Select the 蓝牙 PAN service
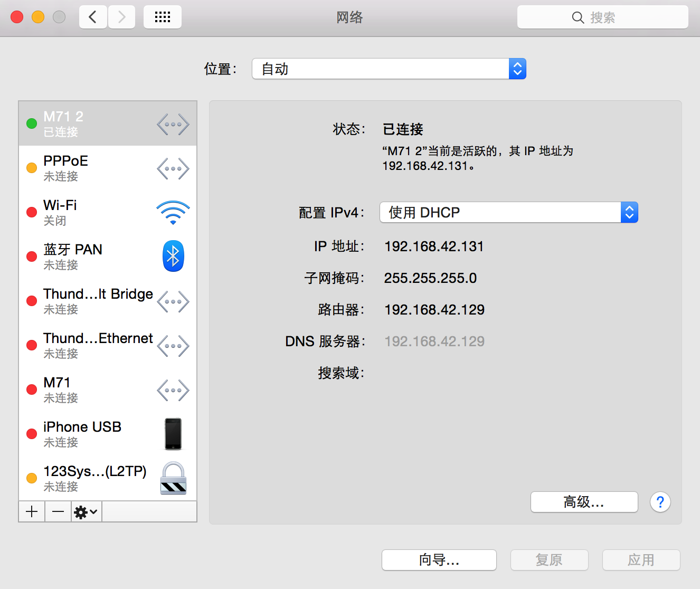Screen dimensions: 700x589 tap(108, 256)
